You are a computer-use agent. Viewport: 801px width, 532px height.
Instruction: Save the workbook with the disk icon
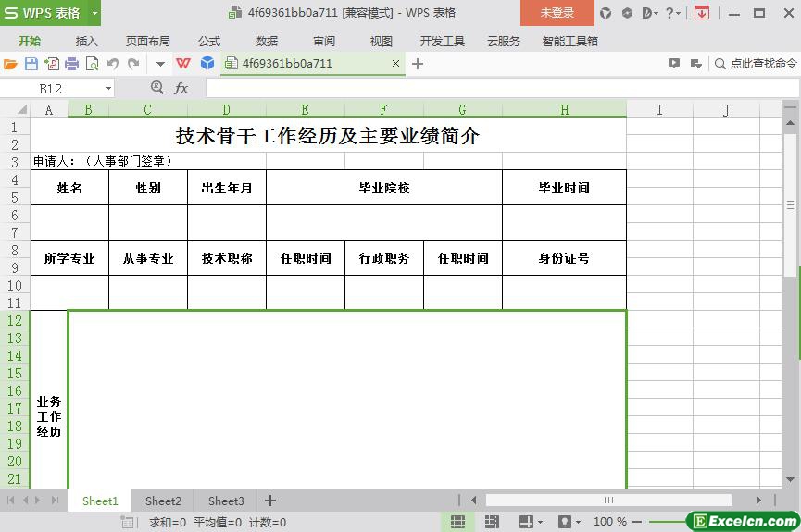click(31, 64)
